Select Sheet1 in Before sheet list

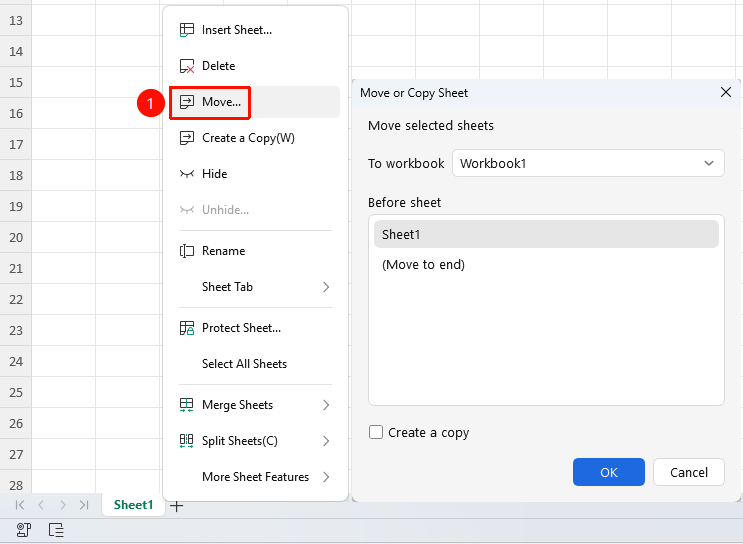pyautogui.click(x=546, y=234)
